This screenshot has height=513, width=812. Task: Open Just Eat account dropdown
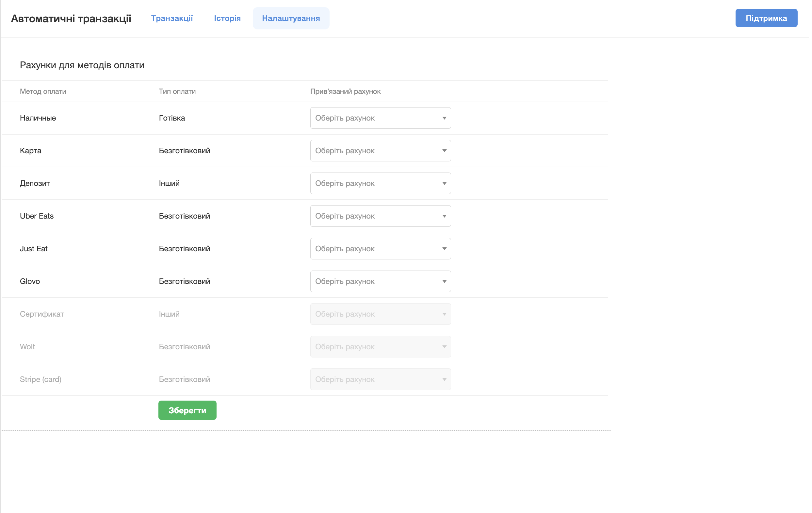[x=380, y=249]
